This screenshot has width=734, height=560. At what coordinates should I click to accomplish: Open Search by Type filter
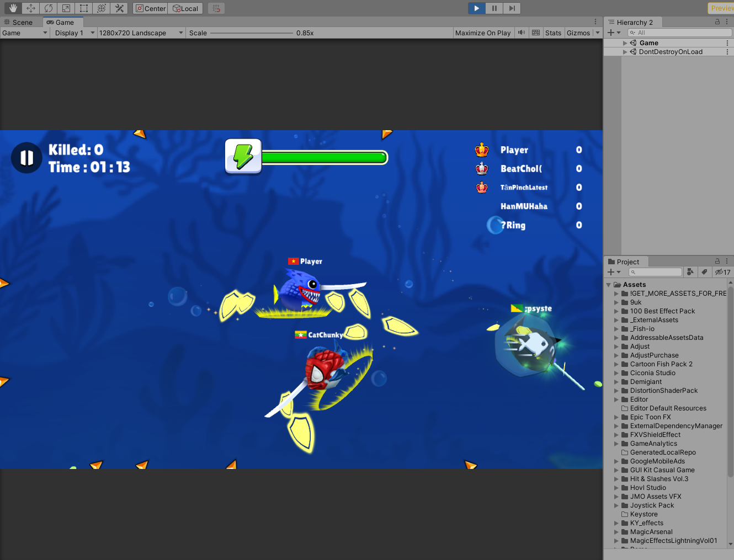coord(690,272)
